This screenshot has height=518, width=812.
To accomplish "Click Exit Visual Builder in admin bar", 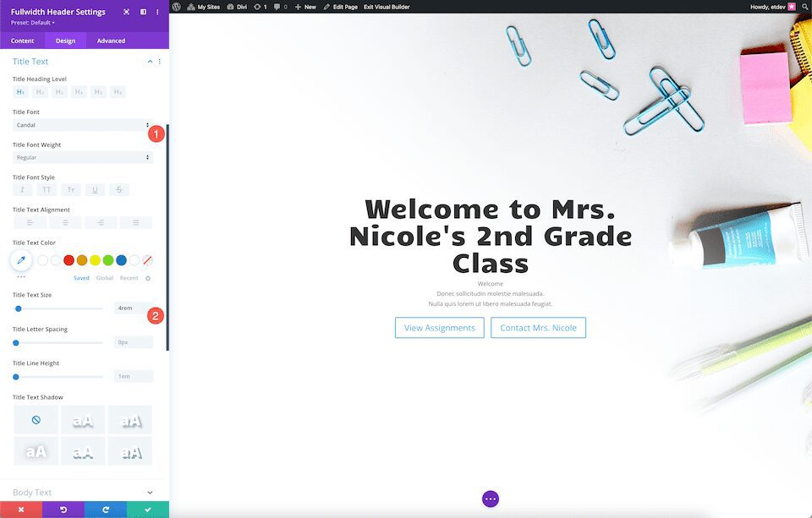I will coord(387,7).
